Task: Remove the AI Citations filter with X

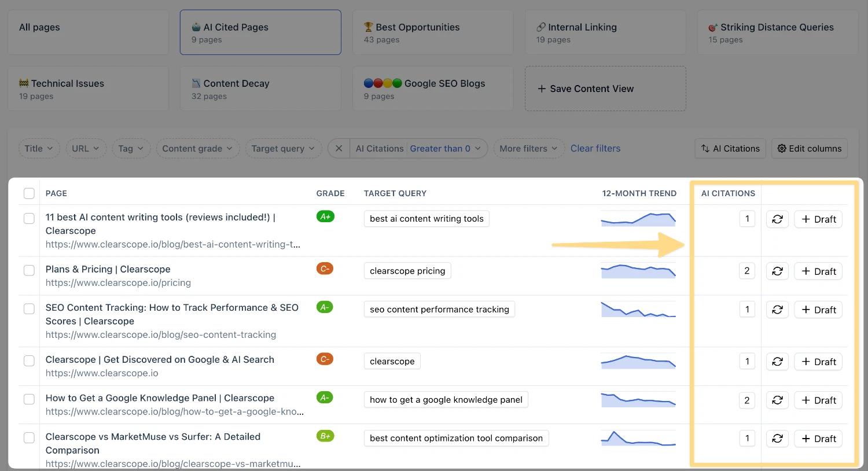Action: (339, 149)
